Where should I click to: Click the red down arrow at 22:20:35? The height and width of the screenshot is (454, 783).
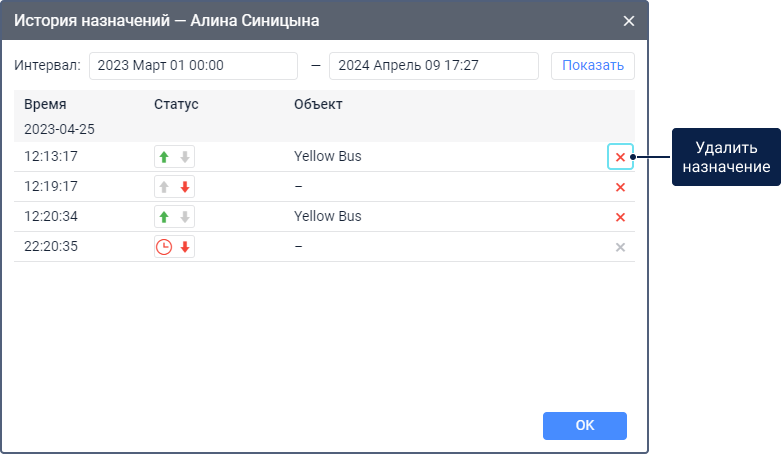point(184,247)
